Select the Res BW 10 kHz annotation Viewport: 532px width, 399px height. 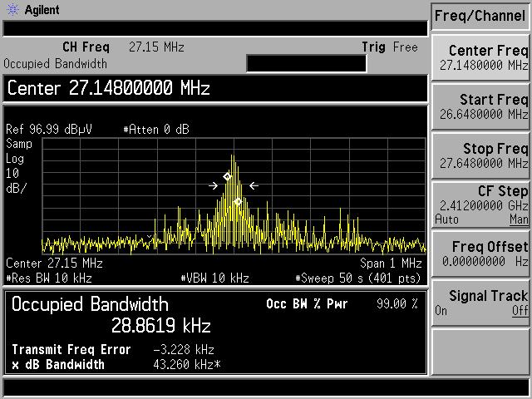[x=50, y=278]
